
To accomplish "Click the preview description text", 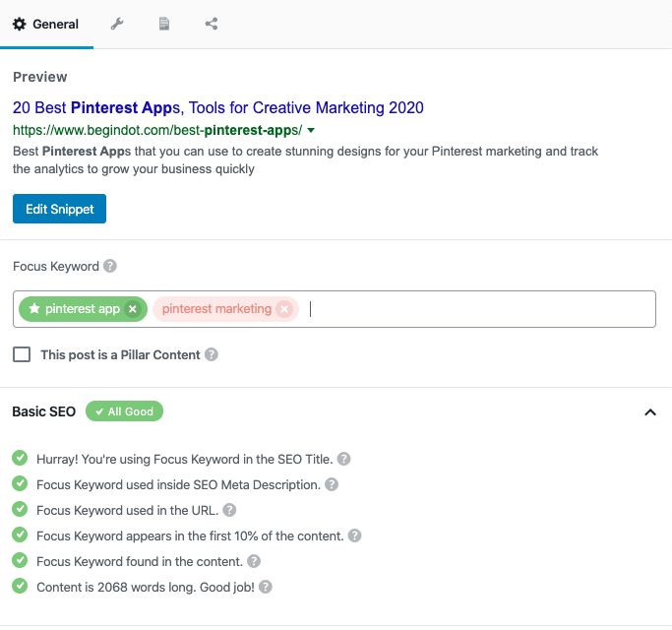I will tap(305, 160).
